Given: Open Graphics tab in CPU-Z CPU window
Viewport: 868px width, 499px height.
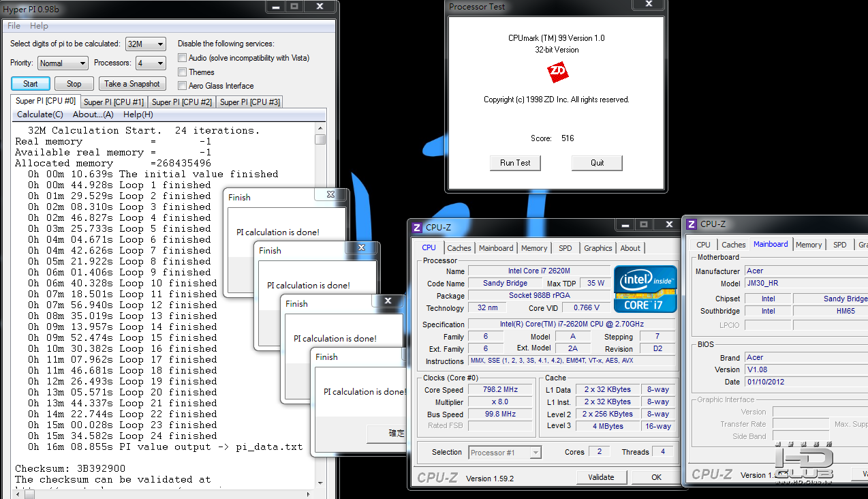Looking at the screenshot, I should pyautogui.click(x=598, y=248).
